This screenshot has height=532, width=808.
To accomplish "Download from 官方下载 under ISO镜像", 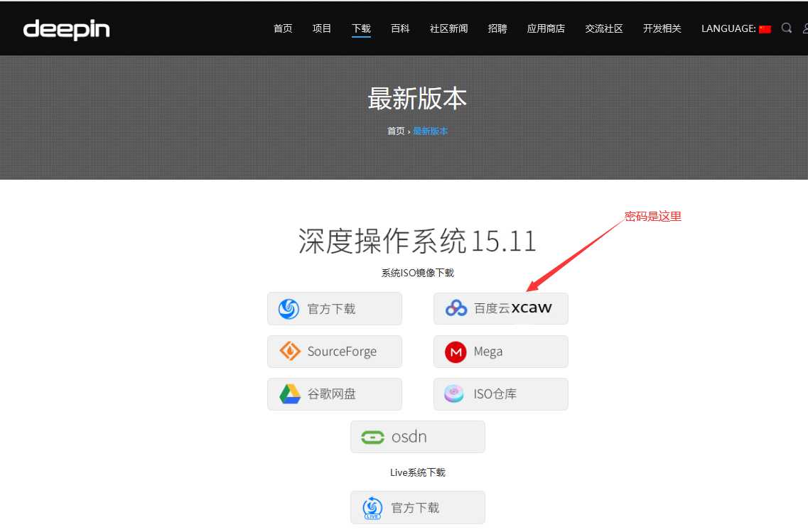I will pos(335,308).
